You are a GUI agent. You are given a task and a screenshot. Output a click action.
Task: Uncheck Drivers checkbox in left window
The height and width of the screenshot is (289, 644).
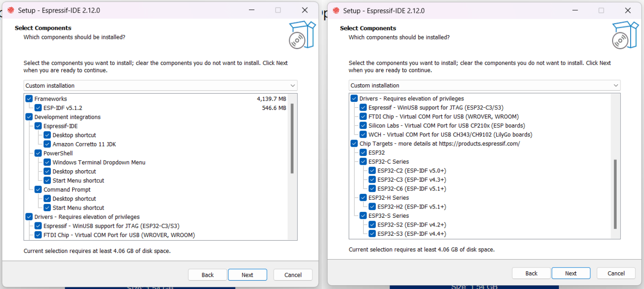pos(29,217)
